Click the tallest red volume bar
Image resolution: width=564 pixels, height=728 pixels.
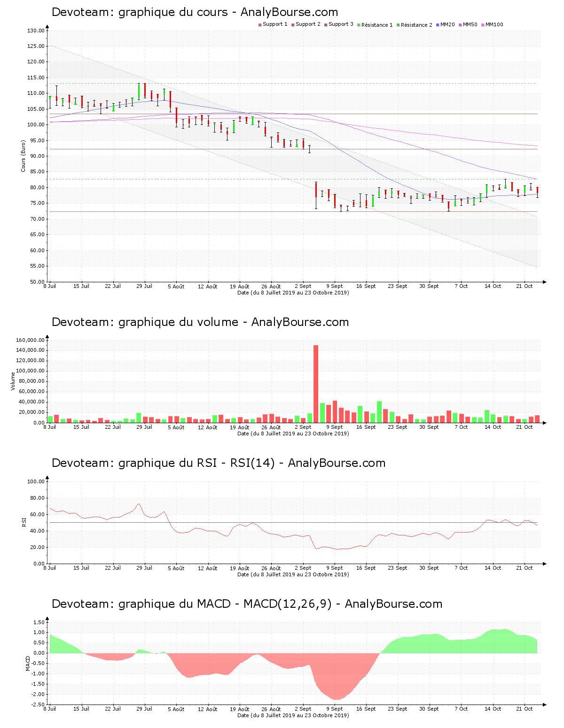[316, 384]
